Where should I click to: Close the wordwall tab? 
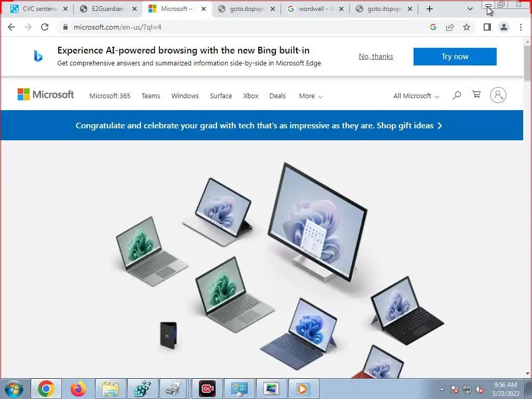(x=341, y=9)
